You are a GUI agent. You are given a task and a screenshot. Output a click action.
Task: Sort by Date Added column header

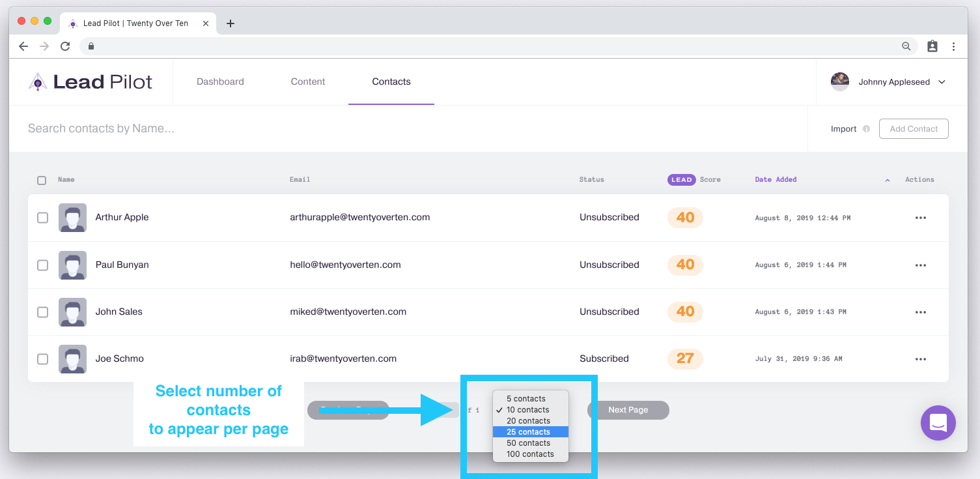coord(776,180)
